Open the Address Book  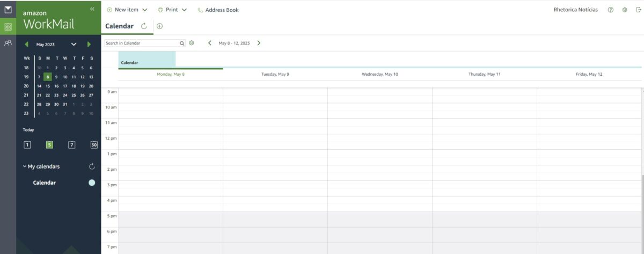[218, 10]
